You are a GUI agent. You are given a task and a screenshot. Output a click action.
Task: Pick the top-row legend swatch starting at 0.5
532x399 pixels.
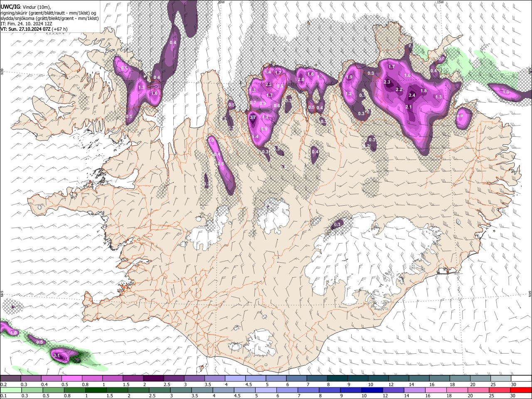[72, 378]
